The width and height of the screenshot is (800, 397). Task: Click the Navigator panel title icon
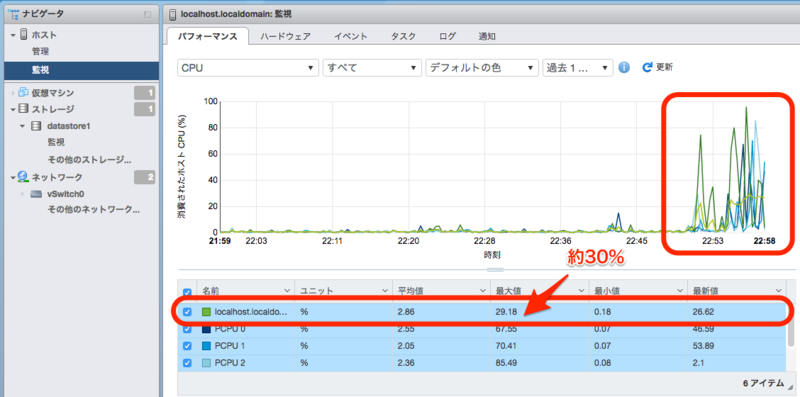click(x=14, y=14)
